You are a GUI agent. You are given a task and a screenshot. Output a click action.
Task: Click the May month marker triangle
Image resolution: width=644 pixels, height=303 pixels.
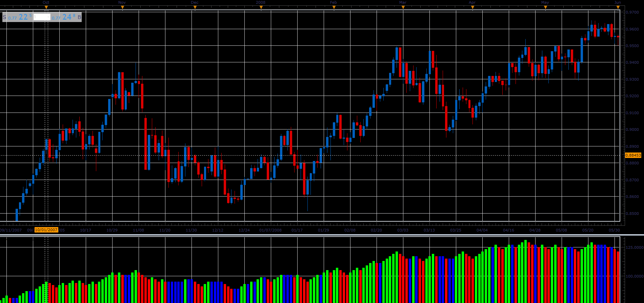tap(545, 7)
